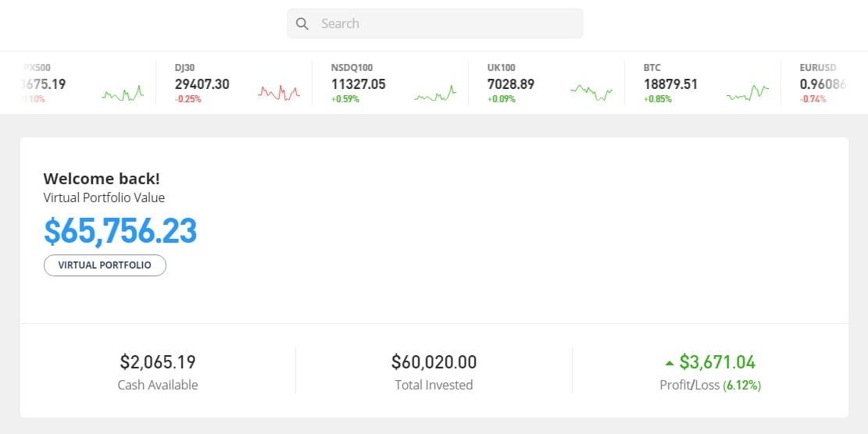Image resolution: width=868 pixels, height=434 pixels.
Task: Select the NSDQ100 +0.59% change value
Action: [345, 99]
